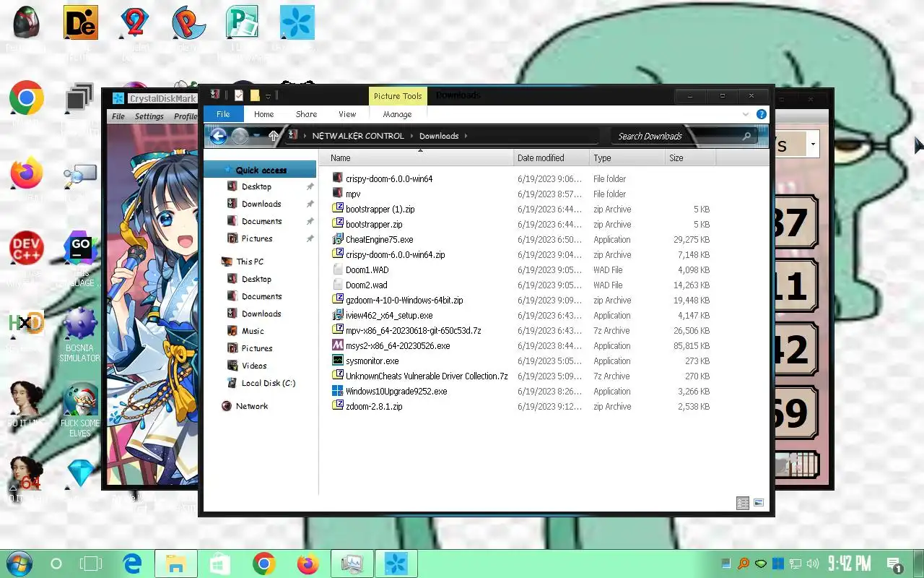
Task: Open Task View on the taskbar
Action: 91,564
